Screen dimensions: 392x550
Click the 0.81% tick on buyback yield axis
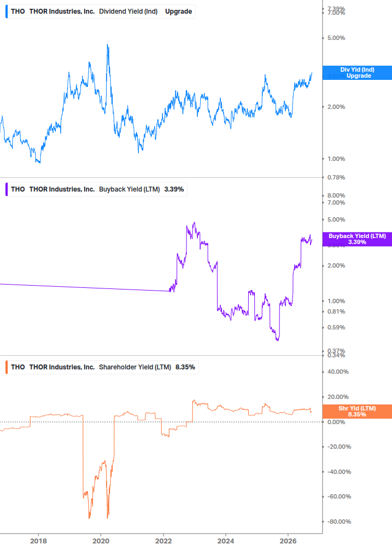coord(336,311)
